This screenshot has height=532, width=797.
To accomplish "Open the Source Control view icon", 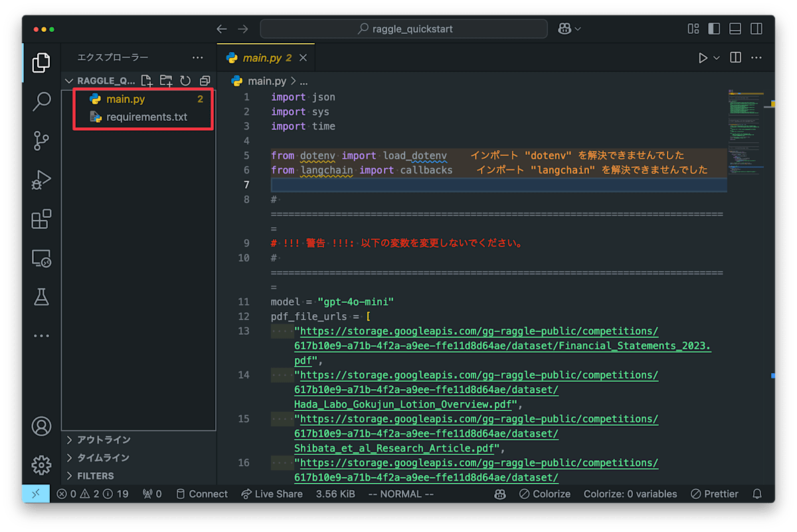I will pos(41,141).
